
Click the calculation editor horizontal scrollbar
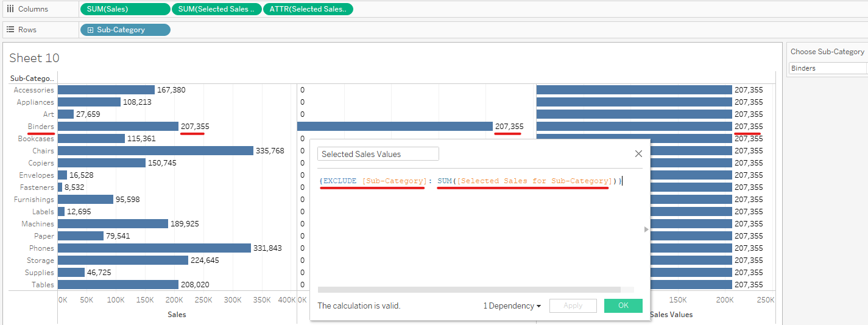tap(469, 290)
